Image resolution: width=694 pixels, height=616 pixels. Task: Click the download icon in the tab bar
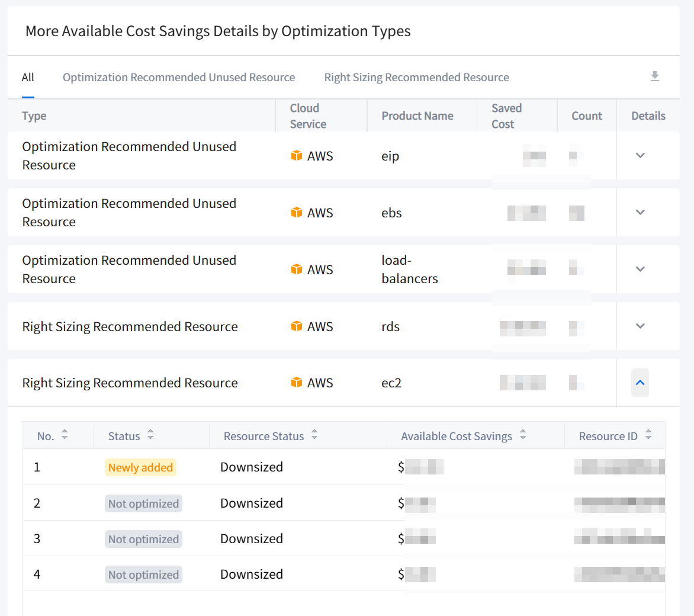[654, 76]
